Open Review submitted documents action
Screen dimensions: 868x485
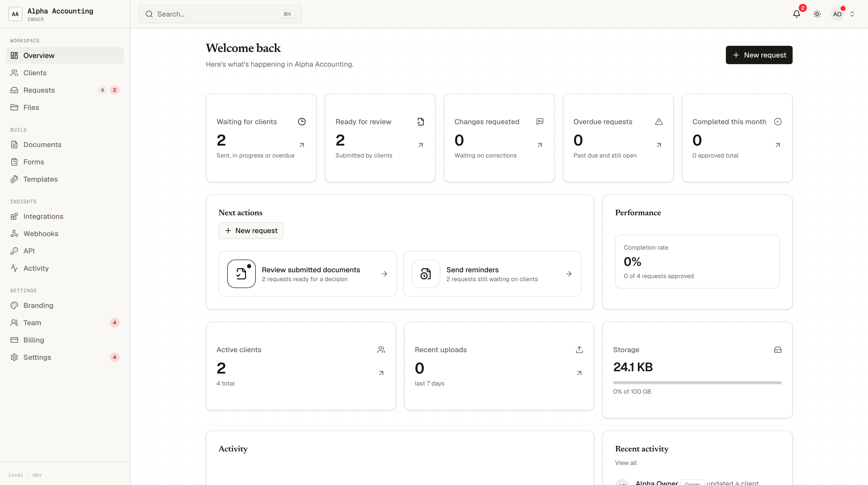tap(308, 274)
